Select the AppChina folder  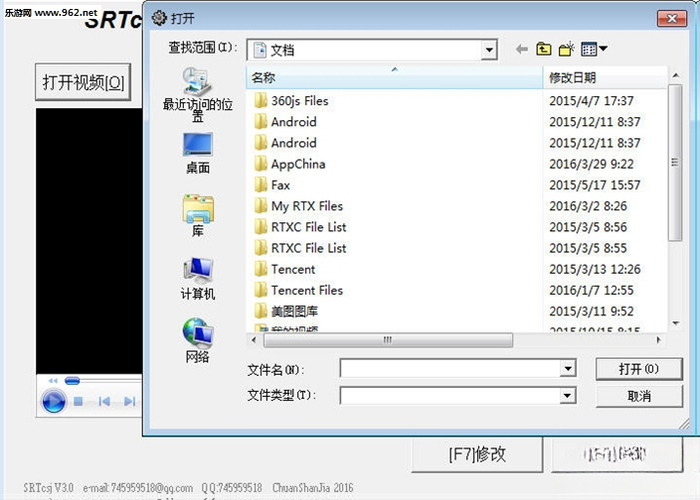click(x=290, y=164)
